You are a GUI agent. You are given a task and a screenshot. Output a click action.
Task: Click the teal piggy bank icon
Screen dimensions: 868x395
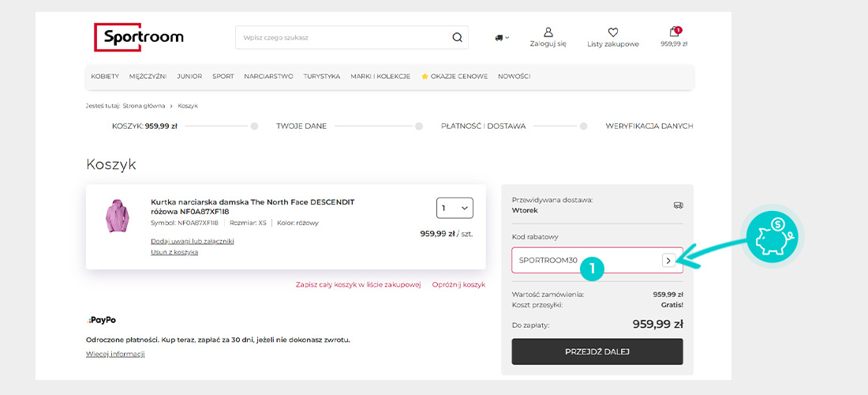pyautogui.click(x=773, y=235)
